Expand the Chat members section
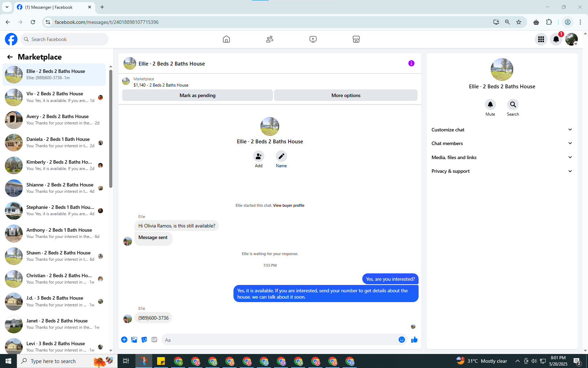The height and width of the screenshot is (368, 588). [502, 143]
